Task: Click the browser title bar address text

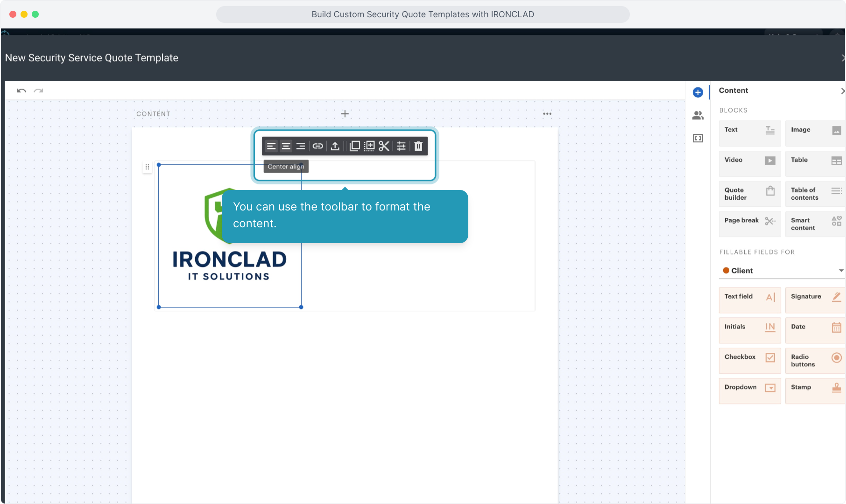Action: pos(423,14)
